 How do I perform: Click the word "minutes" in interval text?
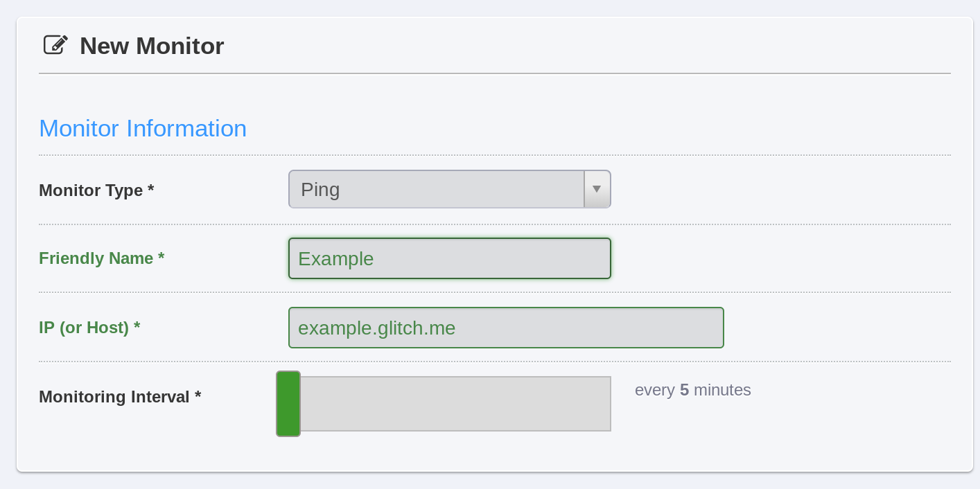tap(722, 390)
